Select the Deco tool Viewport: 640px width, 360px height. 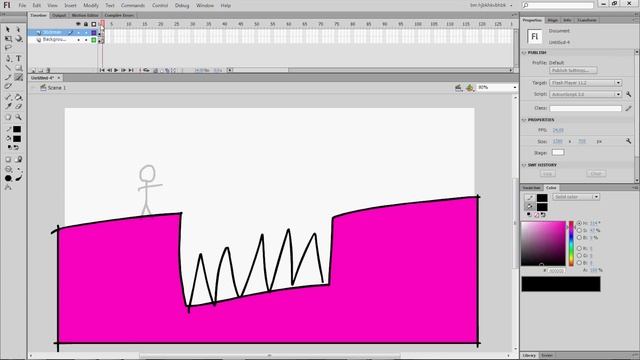[x=8, y=86]
